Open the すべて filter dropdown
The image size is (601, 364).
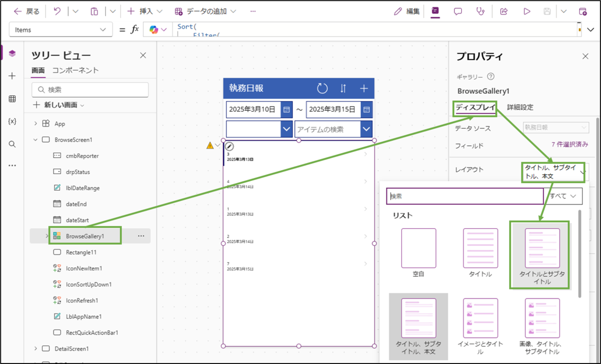point(563,196)
